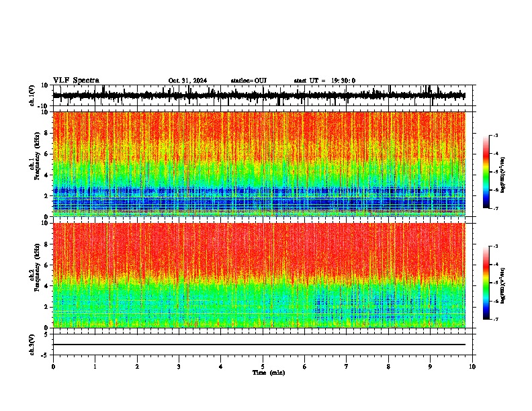This screenshot has height=411, width=532.
Task: Click the ch.2 spectrogram plot
Action: click(259, 275)
